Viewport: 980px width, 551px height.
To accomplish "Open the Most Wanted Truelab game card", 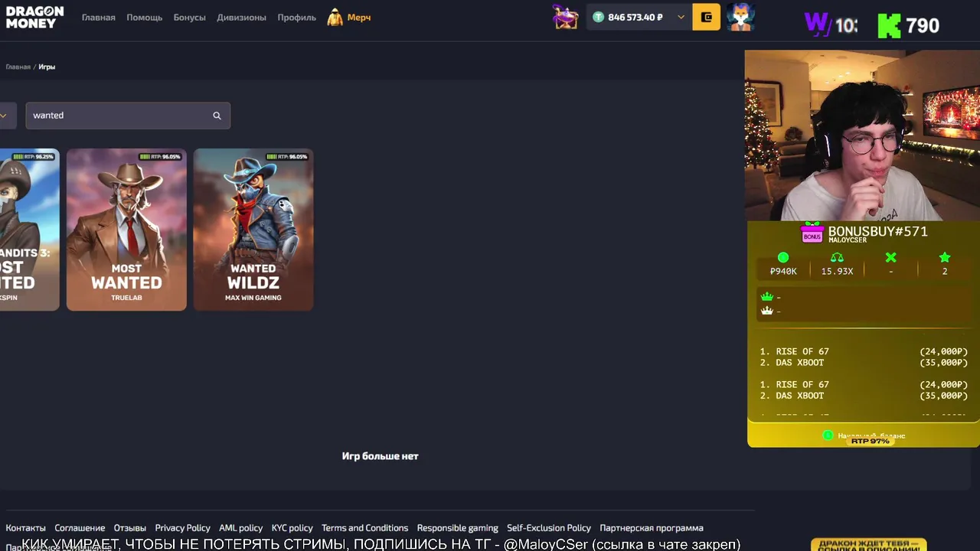I will pos(126,230).
